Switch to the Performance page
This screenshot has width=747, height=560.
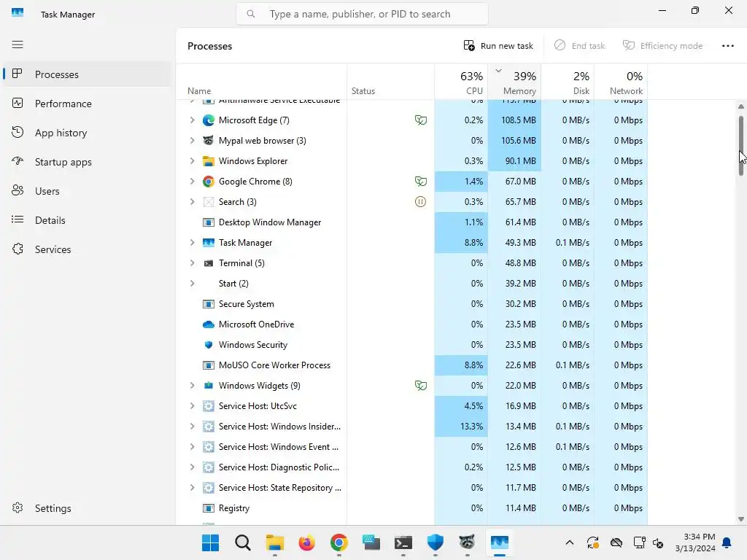point(88,104)
